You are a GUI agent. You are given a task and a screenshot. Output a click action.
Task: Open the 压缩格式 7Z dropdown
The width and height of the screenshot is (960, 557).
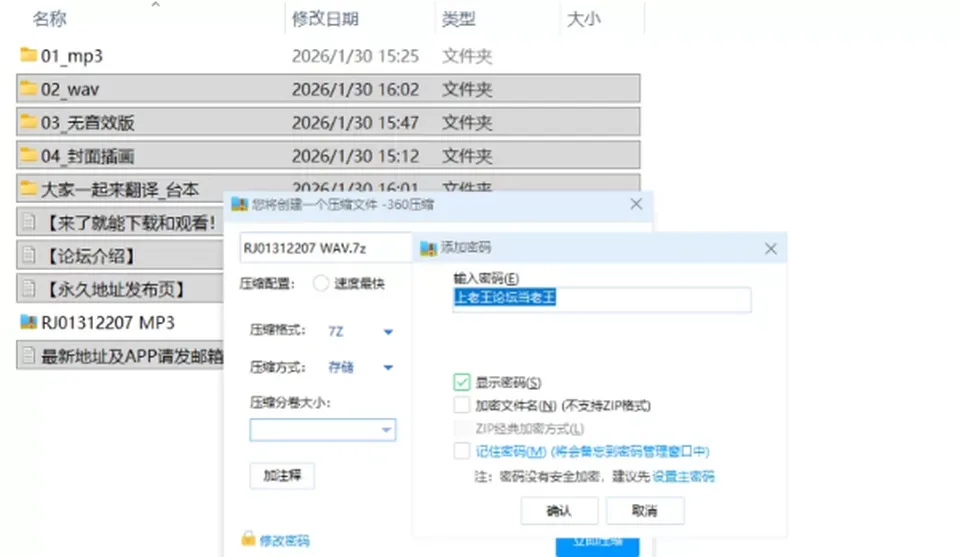pos(361,331)
